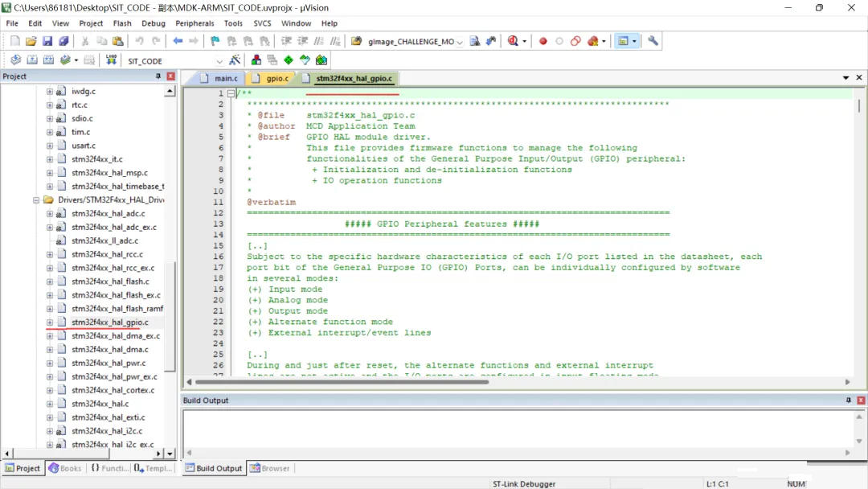
Task: Open the Peripherals menu
Action: click(194, 23)
